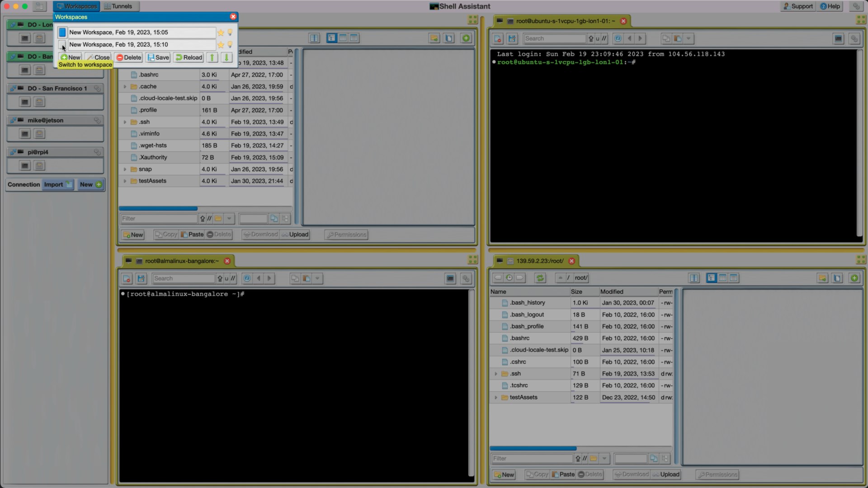Click save icon in almalinux terminal toolbar
This screenshot has width=868, height=488.
[141, 278]
